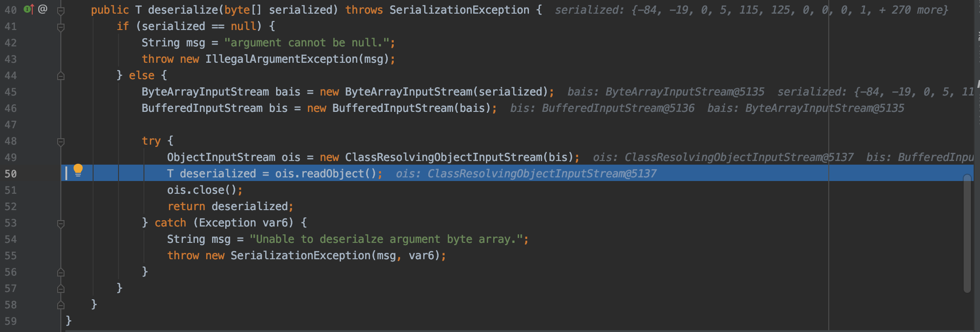Viewport: 980px width, 332px height.
Task: Click the string "argument cannot be null."
Action: pyautogui.click(x=307, y=43)
